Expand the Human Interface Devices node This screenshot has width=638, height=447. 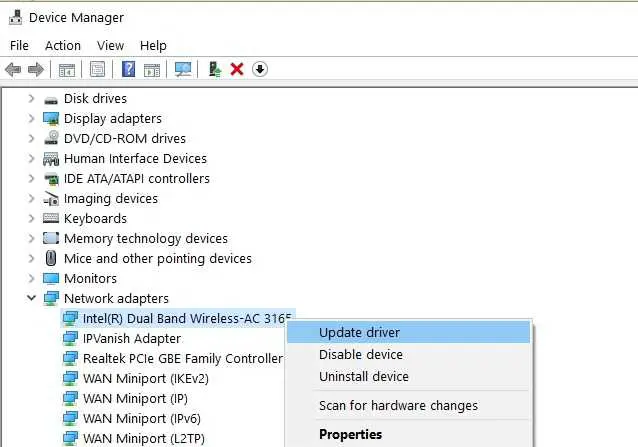[31, 158]
